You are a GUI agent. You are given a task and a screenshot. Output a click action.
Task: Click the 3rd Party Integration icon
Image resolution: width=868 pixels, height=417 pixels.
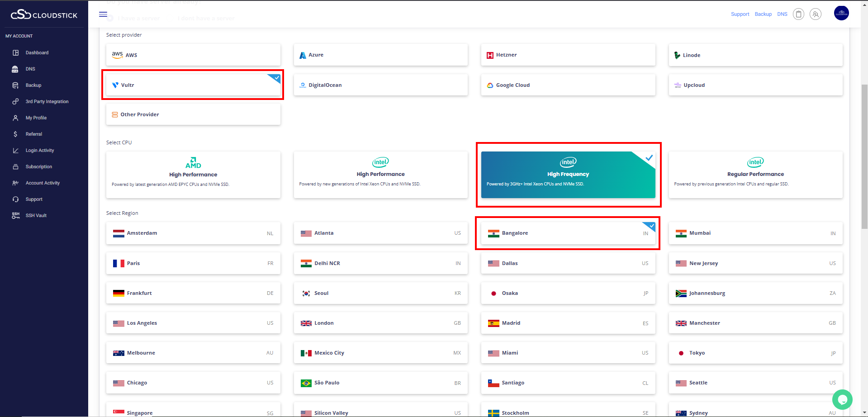tap(16, 102)
